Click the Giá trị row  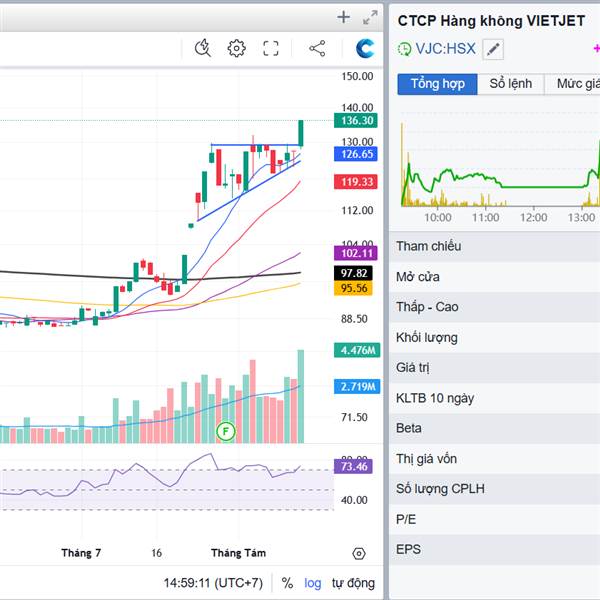pos(494,368)
